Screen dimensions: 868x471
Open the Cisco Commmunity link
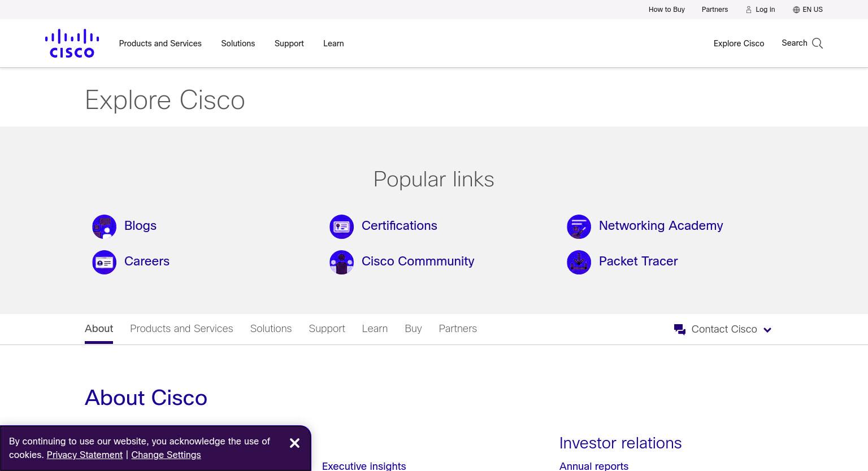pos(418,261)
